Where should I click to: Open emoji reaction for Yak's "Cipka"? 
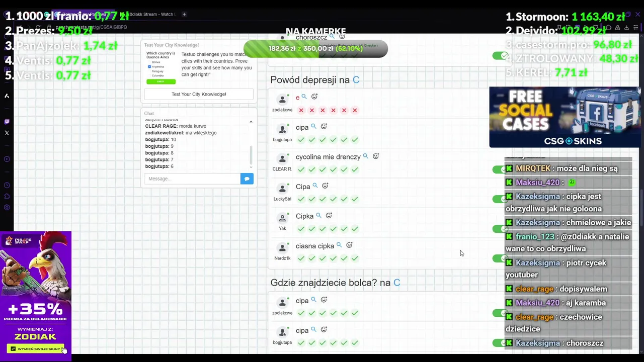[x=329, y=216]
